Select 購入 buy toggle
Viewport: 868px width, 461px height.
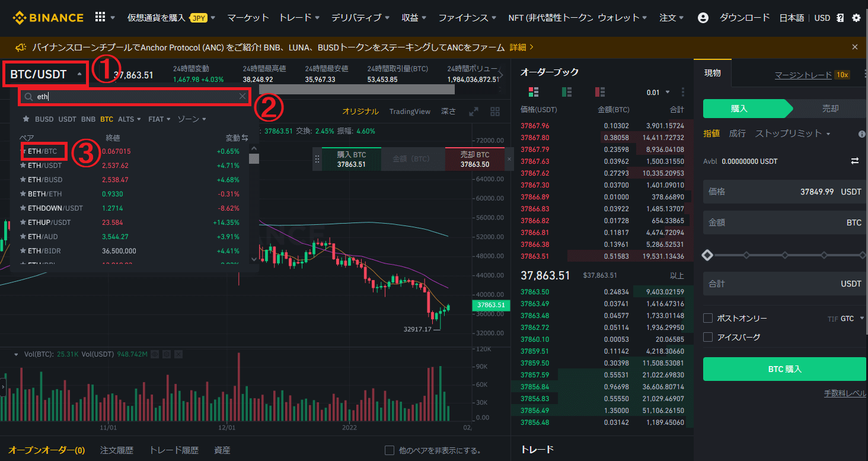[744, 109]
